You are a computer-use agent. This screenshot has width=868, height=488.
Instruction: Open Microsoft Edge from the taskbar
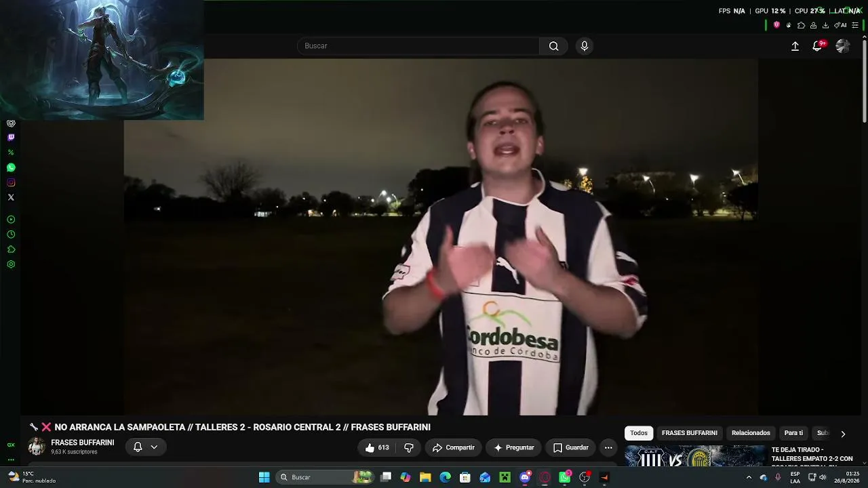point(446,477)
